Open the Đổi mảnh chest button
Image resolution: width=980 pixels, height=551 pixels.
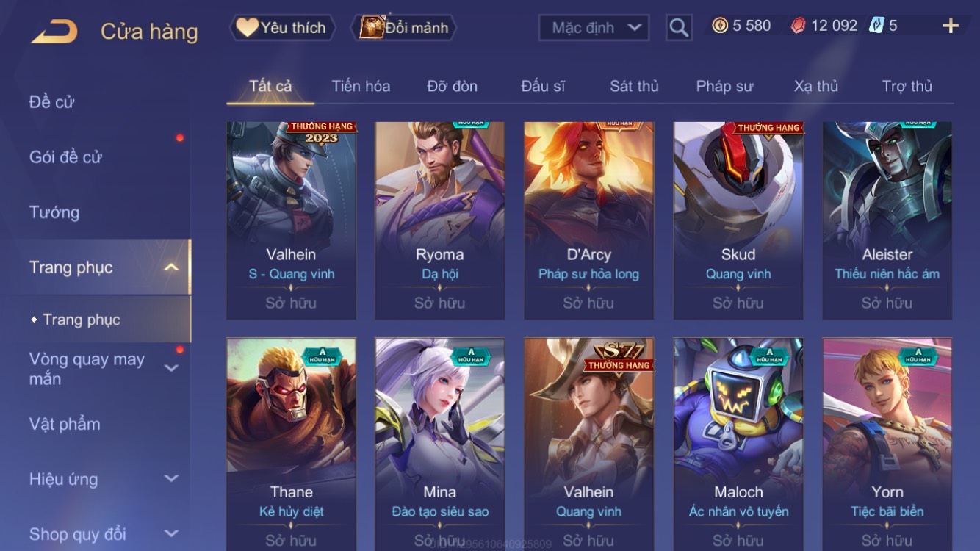pos(405,28)
